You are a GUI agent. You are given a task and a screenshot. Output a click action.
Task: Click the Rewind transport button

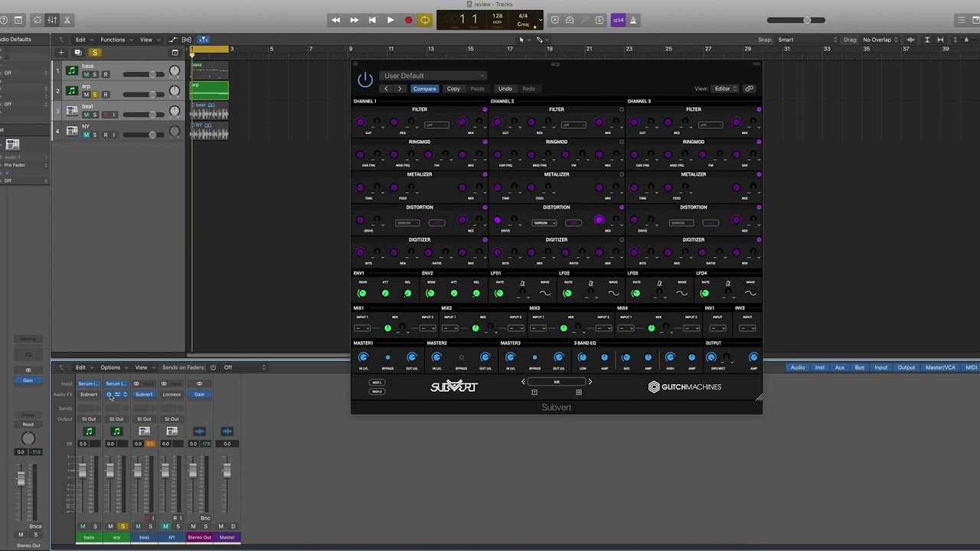tap(335, 20)
